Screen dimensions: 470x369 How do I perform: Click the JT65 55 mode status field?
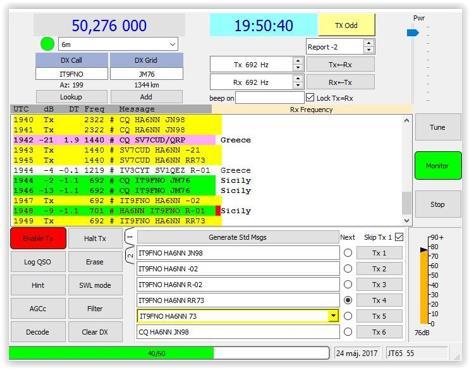pos(417,353)
